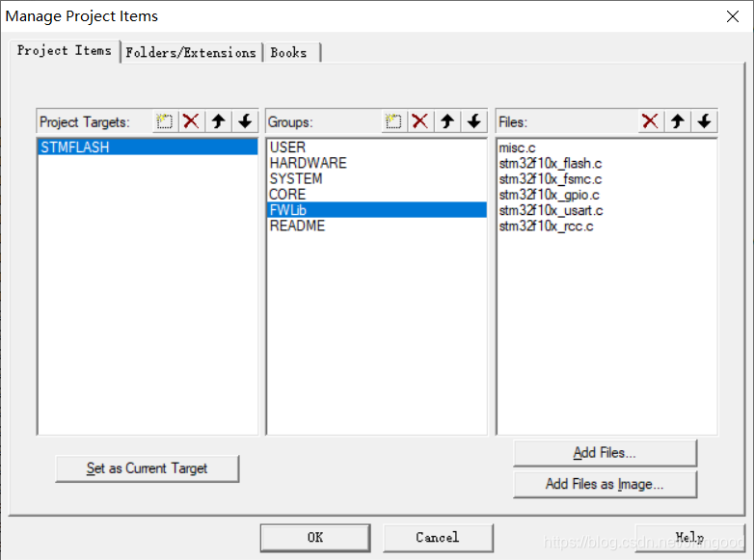Confirm with the OK button
Image resolution: width=754 pixels, height=560 pixels.
[315, 538]
